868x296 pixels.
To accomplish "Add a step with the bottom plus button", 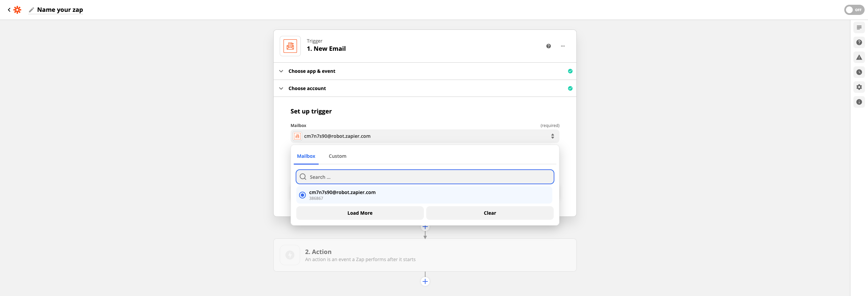I will coord(425,281).
